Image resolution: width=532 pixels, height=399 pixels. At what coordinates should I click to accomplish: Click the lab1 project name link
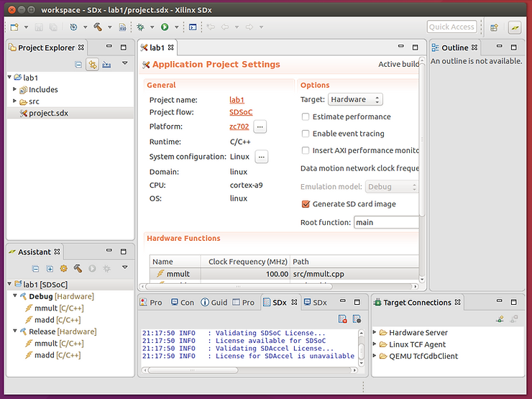pyautogui.click(x=237, y=100)
